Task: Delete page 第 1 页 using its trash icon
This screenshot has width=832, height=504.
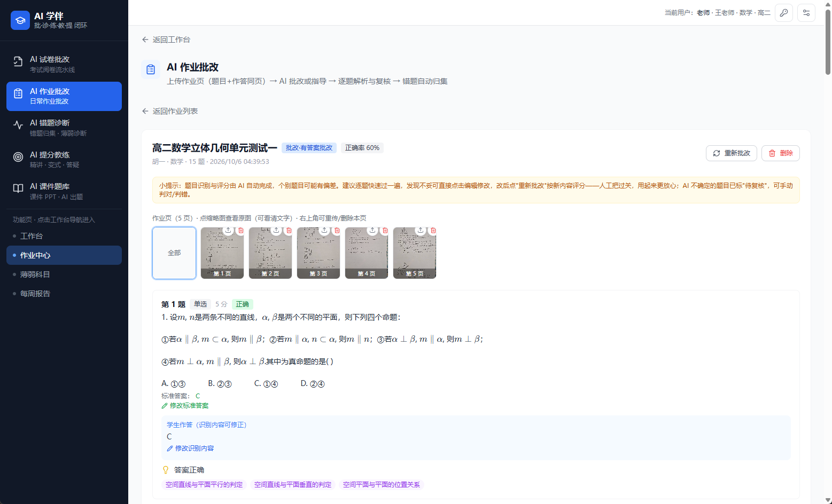Action: click(240, 230)
